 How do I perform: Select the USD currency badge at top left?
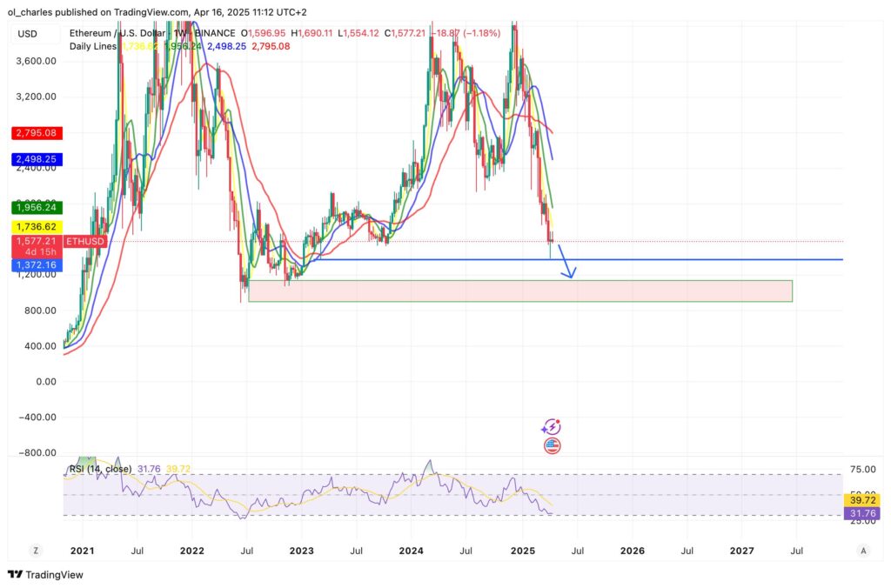point(30,34)
